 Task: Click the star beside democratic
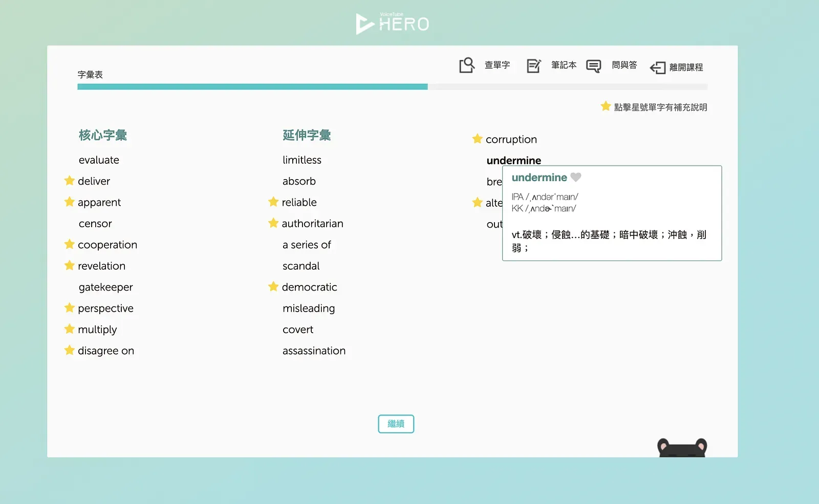(273, 287)
